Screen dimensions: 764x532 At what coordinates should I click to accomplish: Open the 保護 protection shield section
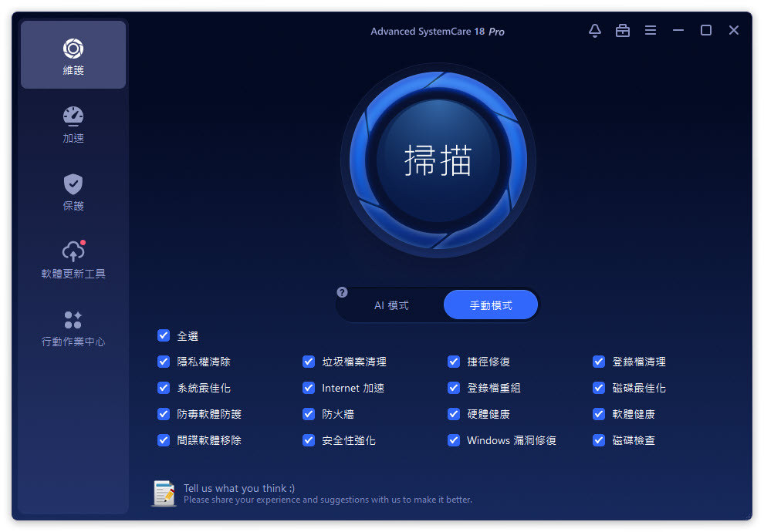(73, 192)
